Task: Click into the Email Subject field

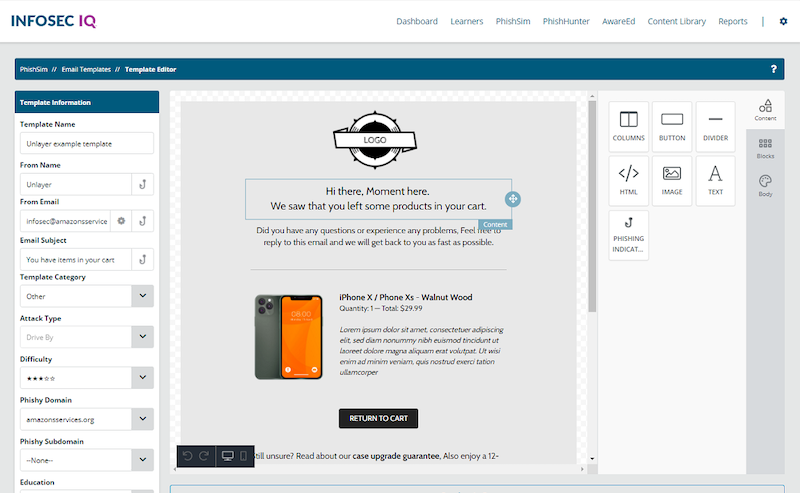Action: click(76, 259)
